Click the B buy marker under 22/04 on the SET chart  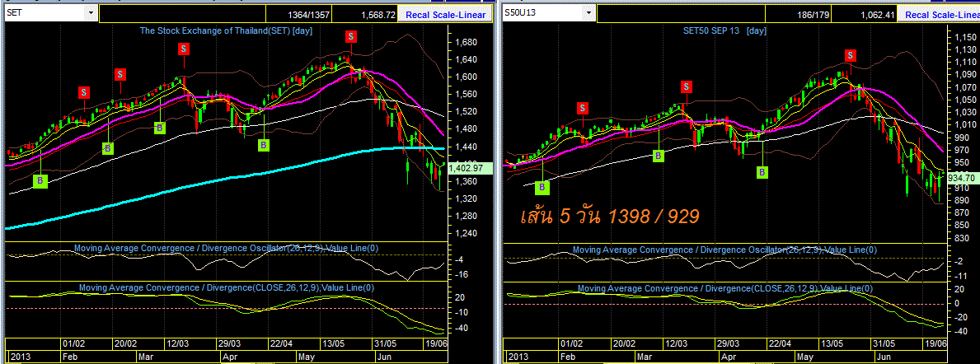(264, 145)
